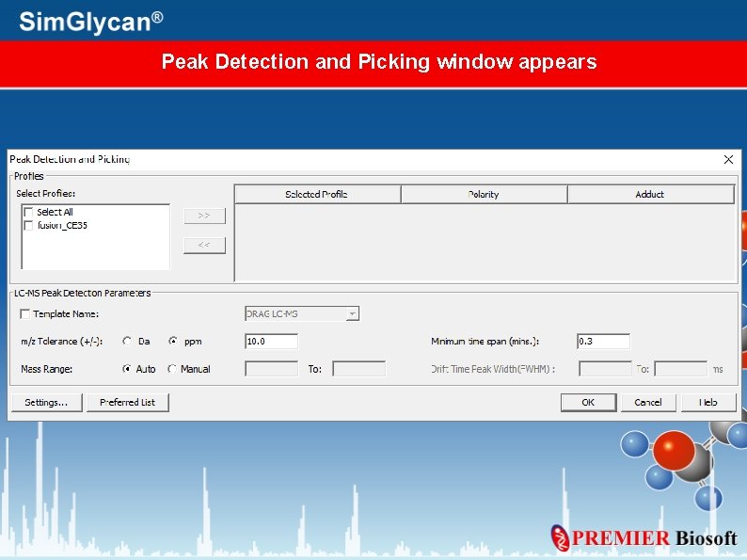Click the 'Select Profiles:' label

[x=46, y=194]
